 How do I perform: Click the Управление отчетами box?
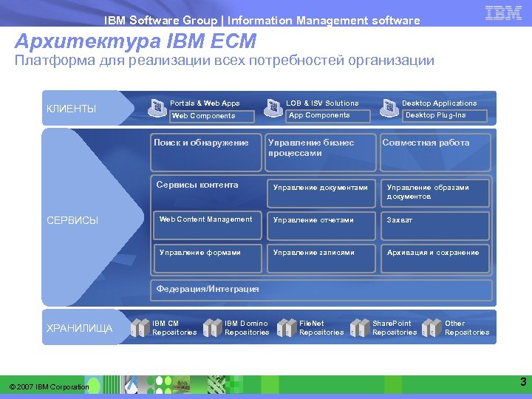[x=321, y=225]
